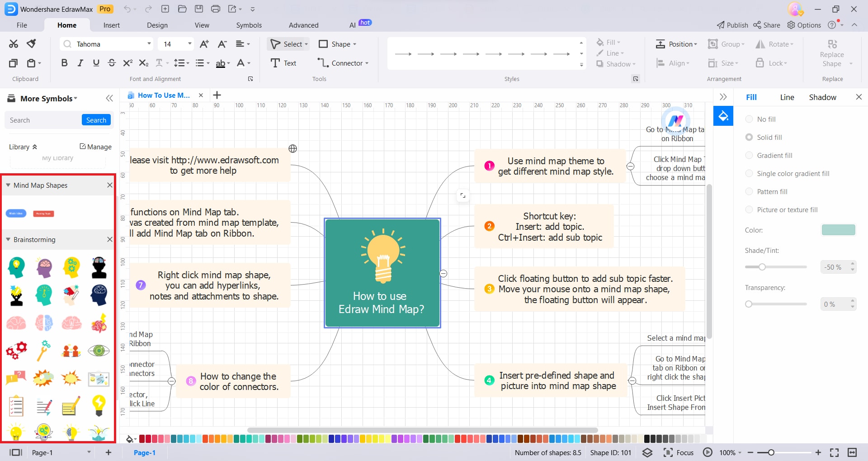
Task: Switch to the Line tab in format panel
Action: click(x=787, y=97)
